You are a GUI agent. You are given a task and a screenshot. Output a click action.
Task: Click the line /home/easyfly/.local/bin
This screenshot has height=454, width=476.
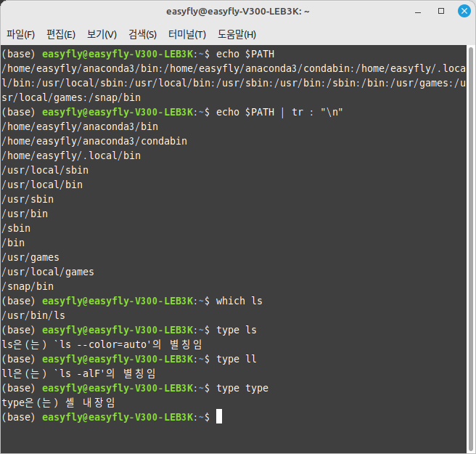[71, 156]
